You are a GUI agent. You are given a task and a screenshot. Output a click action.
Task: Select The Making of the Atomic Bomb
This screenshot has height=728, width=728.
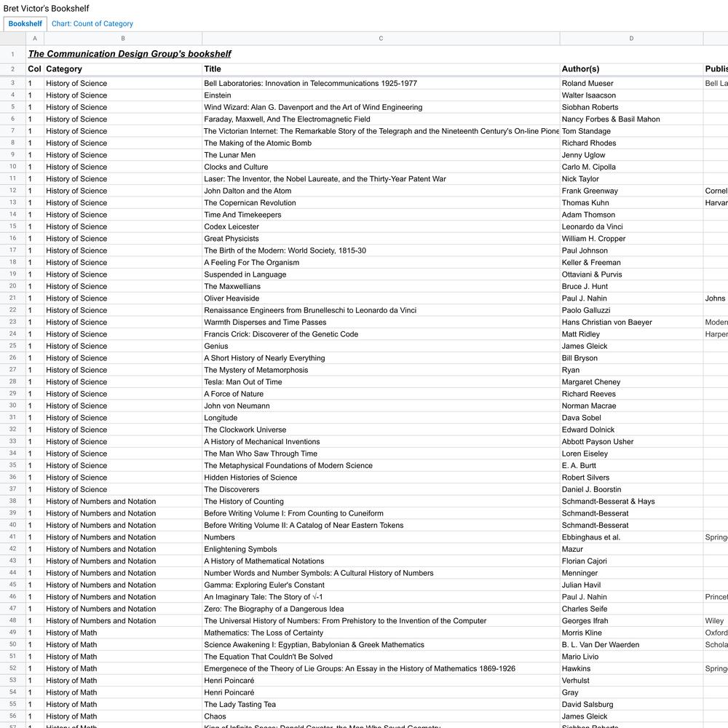(x=381, y=143)
